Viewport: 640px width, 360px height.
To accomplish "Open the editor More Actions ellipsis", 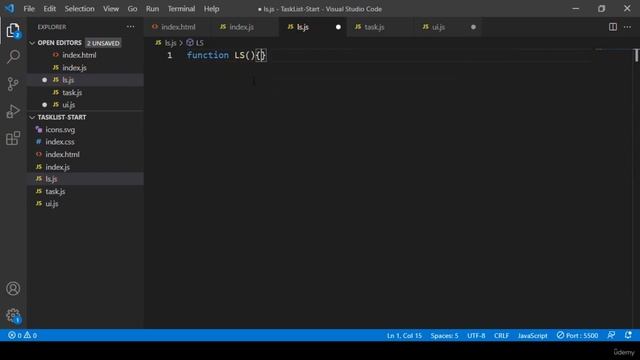I will pyautogui.click(x=627, y=27).
